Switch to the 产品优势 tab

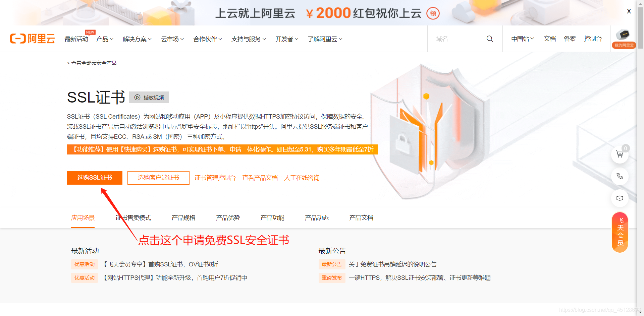tap(228, 218)
